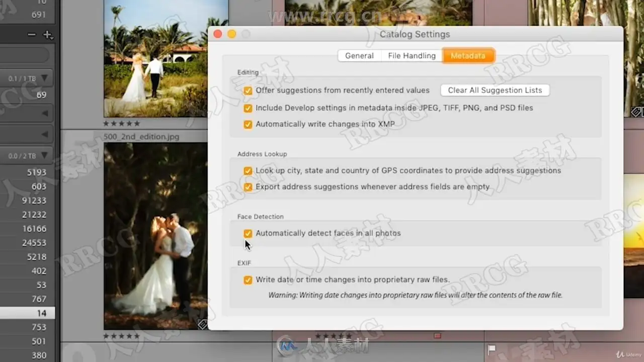The image size is (644, 362).
Task: Select the folder row with count 24553
Action: 27,243
